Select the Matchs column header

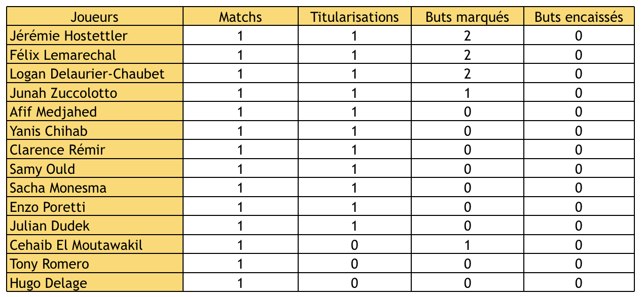(240, 17)
